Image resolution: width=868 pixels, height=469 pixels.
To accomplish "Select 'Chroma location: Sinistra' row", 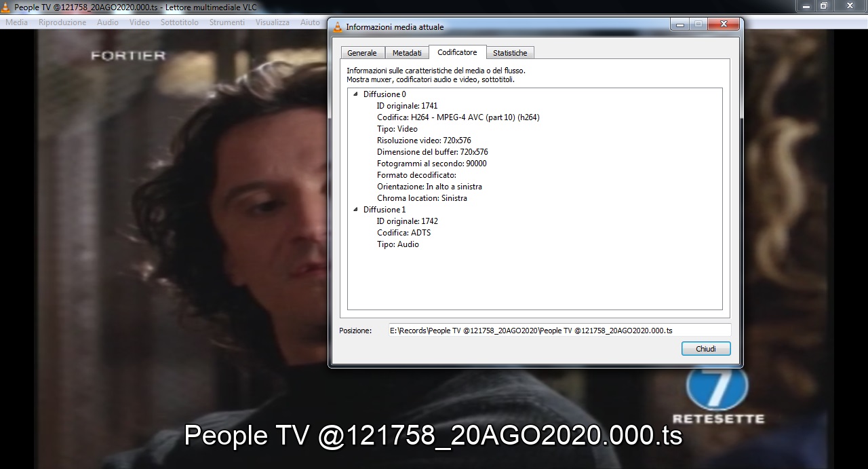I will (x=422, y=198).
